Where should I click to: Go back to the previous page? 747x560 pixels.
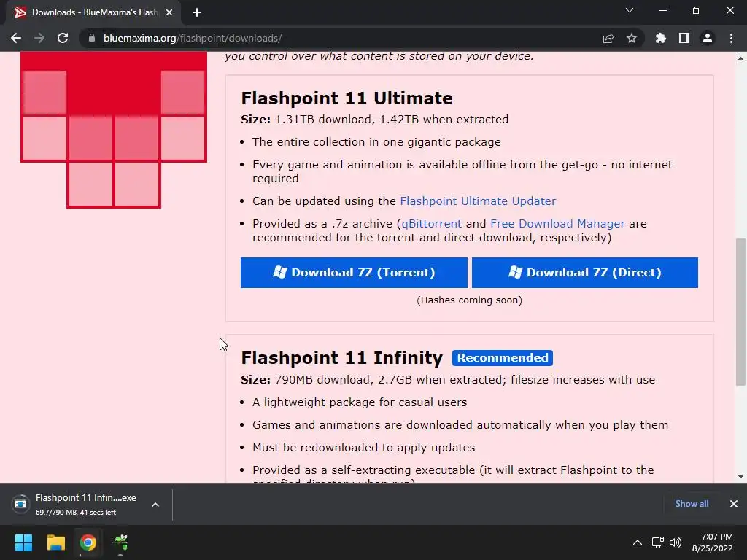coord(16,38)
